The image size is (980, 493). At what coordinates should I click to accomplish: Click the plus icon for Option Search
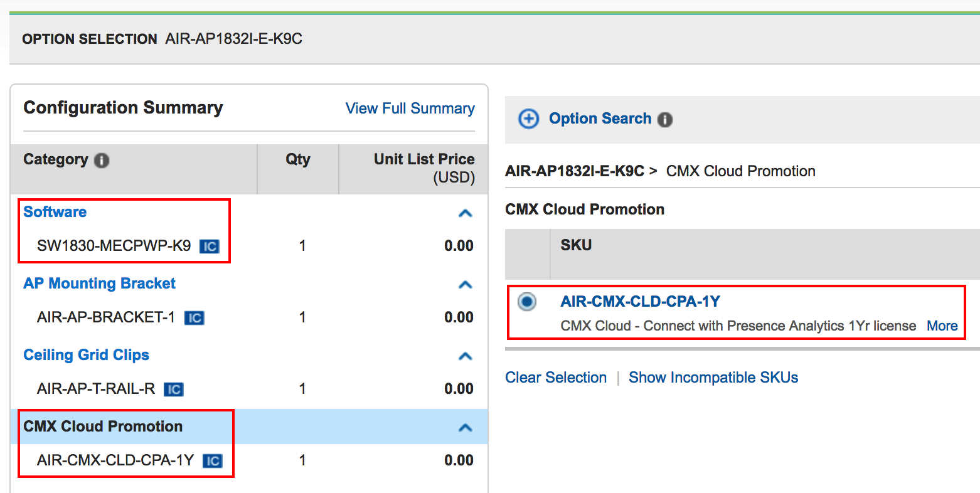[528, 118]
